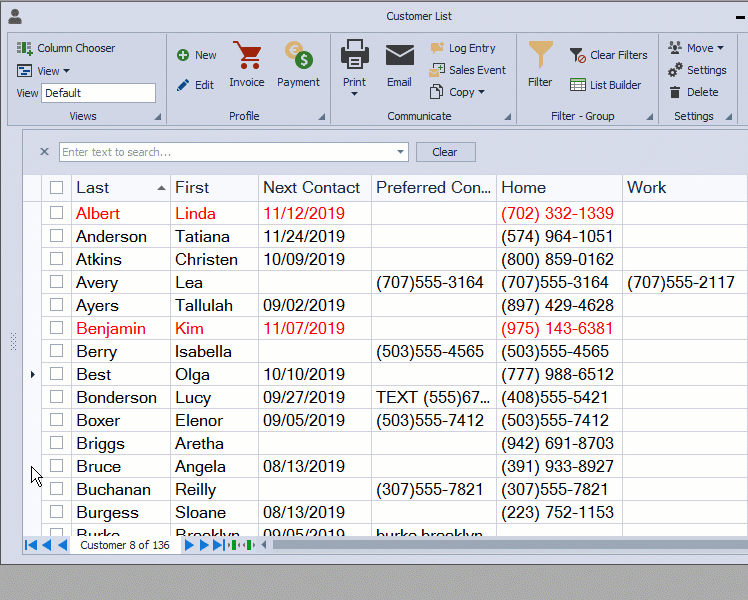Click the left arrow of the horizontal scrollbar
Viewport: 748px width, 600px height.
coord(264,545)
